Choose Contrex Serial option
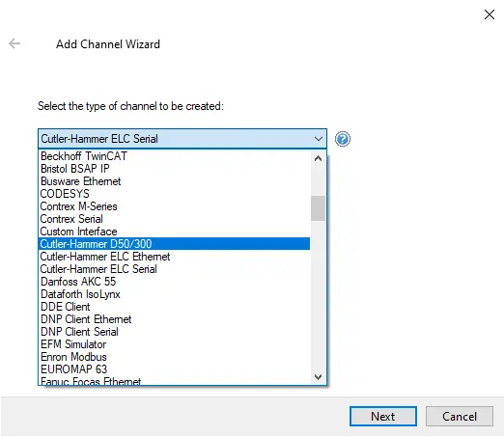This screenshot has width=504, height=437. 174,219
